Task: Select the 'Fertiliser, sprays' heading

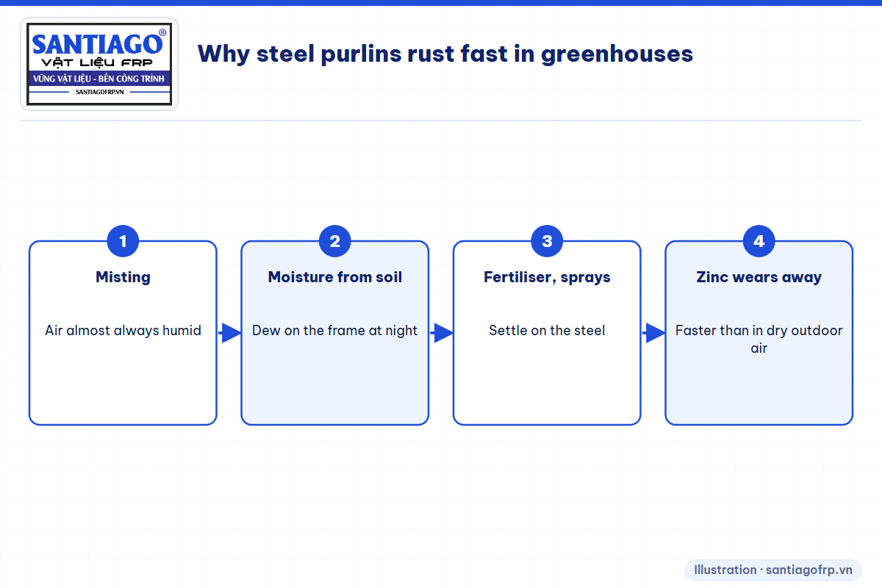Action: click(x=547, y=277)
